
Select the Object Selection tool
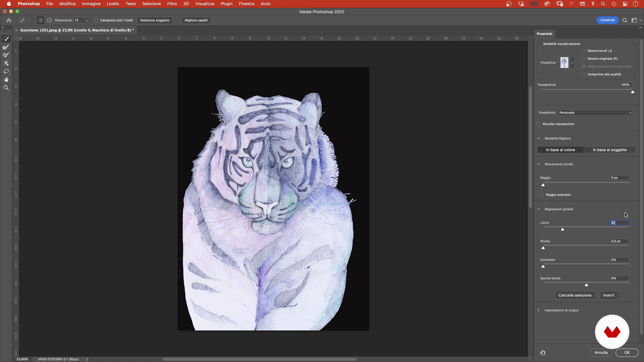click(x=6, y=63)
